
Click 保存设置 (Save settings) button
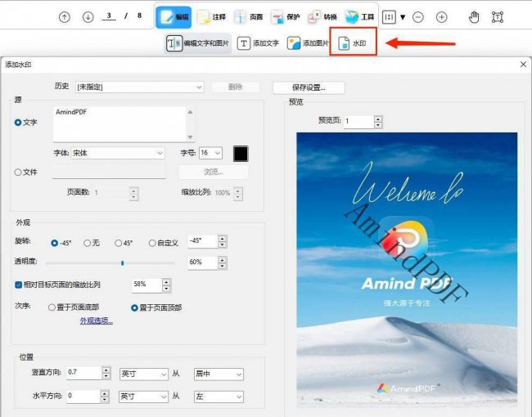click(309, 87)
